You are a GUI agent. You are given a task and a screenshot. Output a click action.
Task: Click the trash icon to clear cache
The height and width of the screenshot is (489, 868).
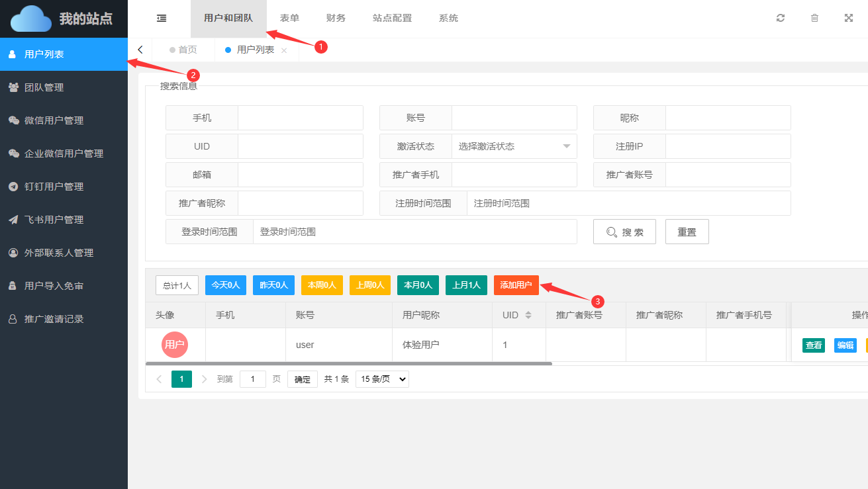click(x=814, y=19)
